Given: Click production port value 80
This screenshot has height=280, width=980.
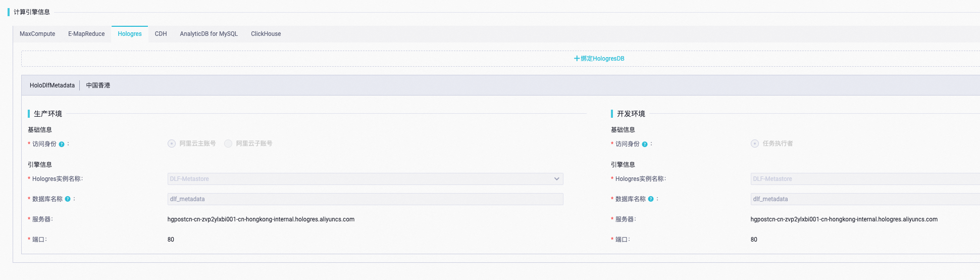Looking at the screenshot, I should tap(171, 240).
